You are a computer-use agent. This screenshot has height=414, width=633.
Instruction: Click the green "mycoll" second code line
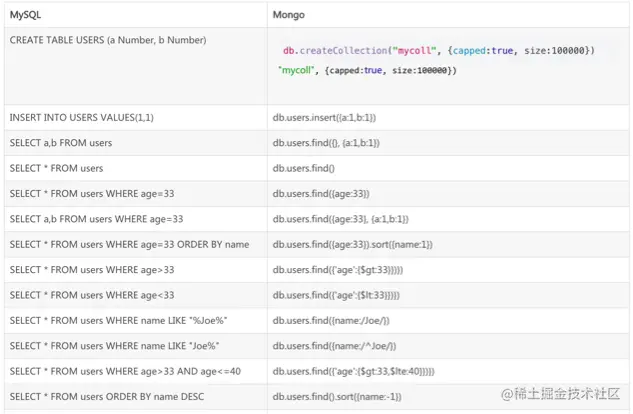tap(367, 71)
